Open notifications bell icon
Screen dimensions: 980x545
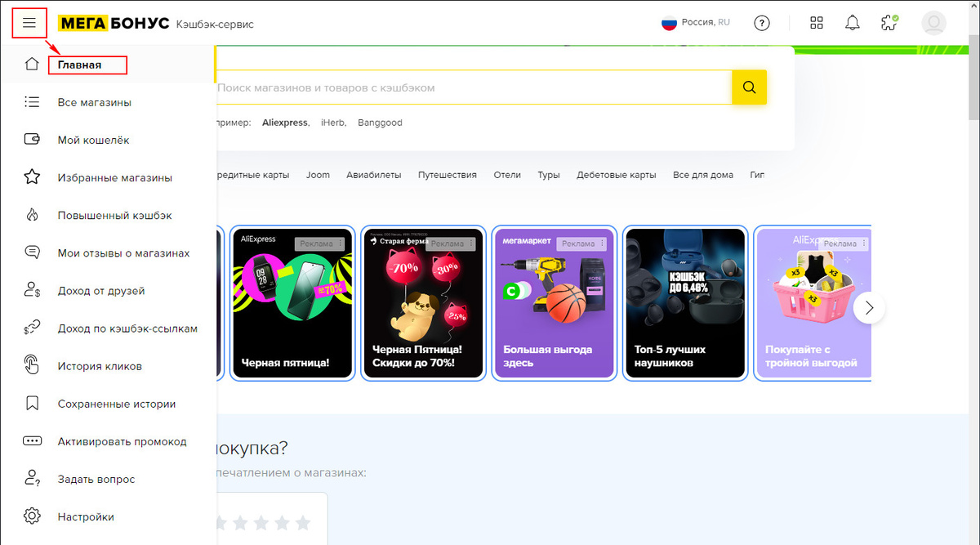coord(852,23)
